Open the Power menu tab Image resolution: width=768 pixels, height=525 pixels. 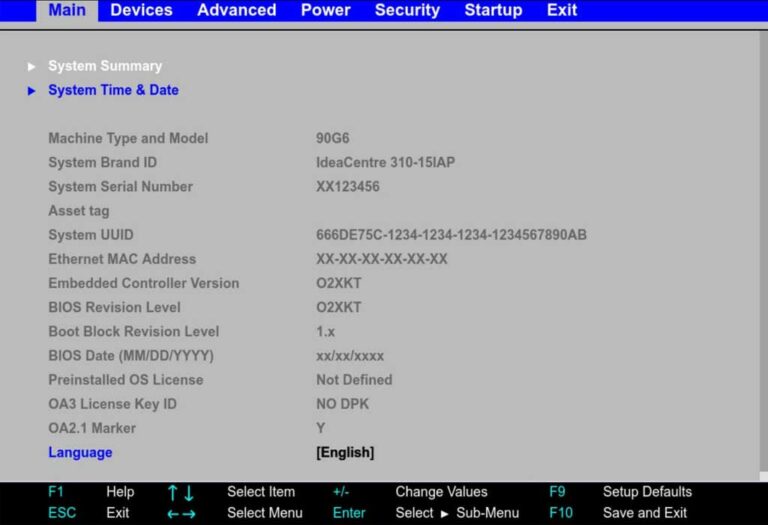tap(325, 10)
